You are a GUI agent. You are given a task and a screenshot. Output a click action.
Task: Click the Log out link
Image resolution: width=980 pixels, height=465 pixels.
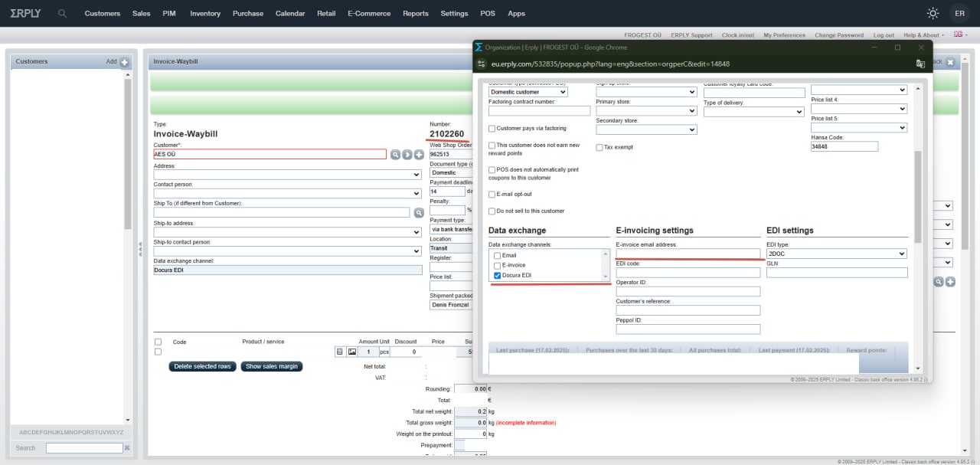(884, 35)
